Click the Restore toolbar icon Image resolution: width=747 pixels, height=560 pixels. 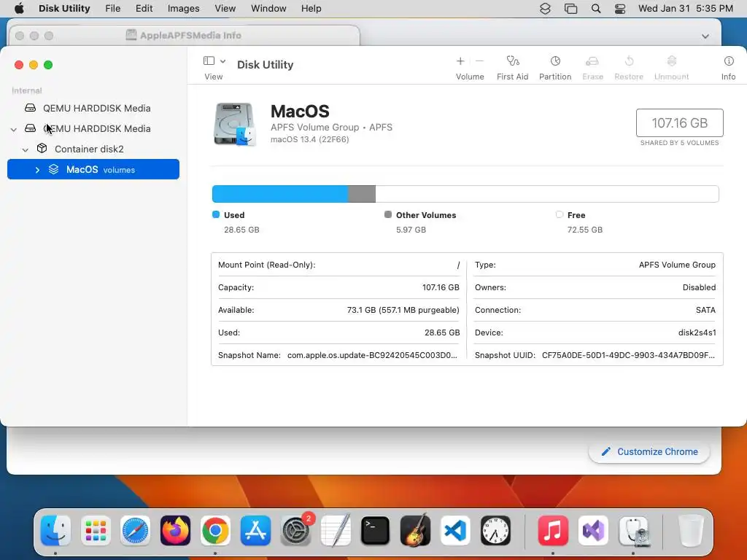(x=629, y=61)
